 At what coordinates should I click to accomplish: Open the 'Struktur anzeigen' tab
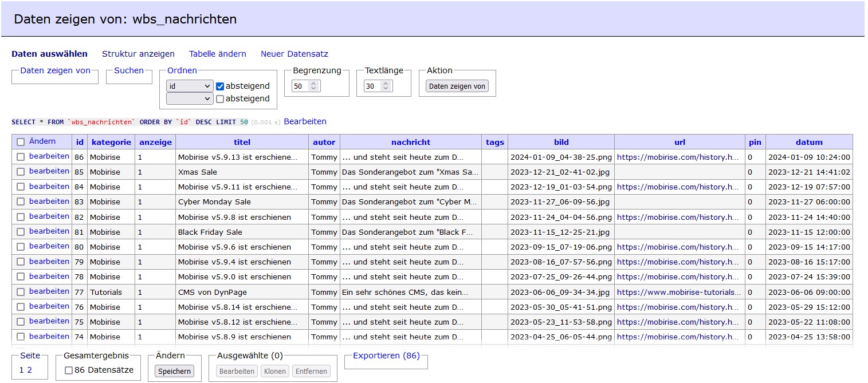138,54
